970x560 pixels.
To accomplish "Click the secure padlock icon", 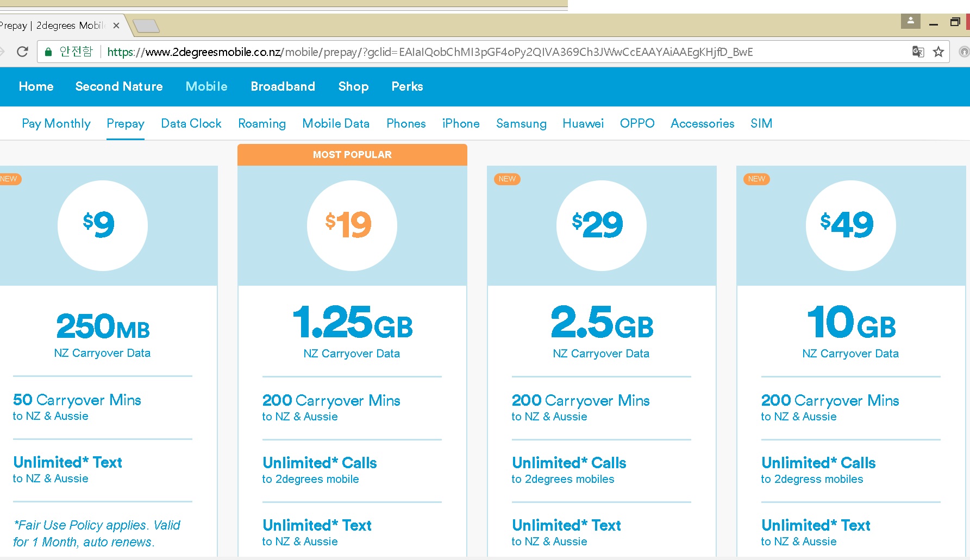I will pyautogui.click(x=48, y=52).
